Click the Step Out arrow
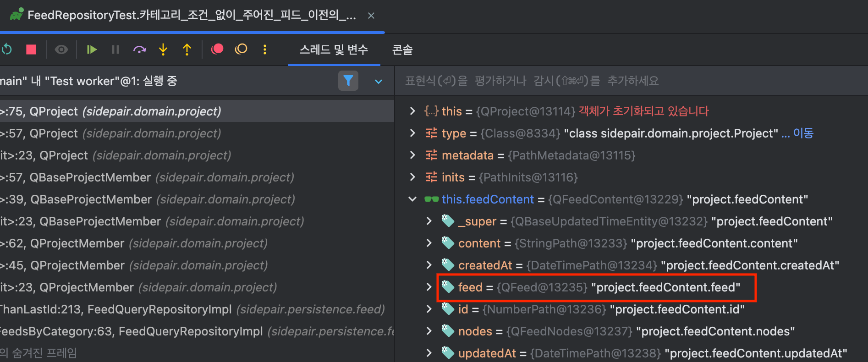The height and width of the screenshot is (362, 868). 187,49
